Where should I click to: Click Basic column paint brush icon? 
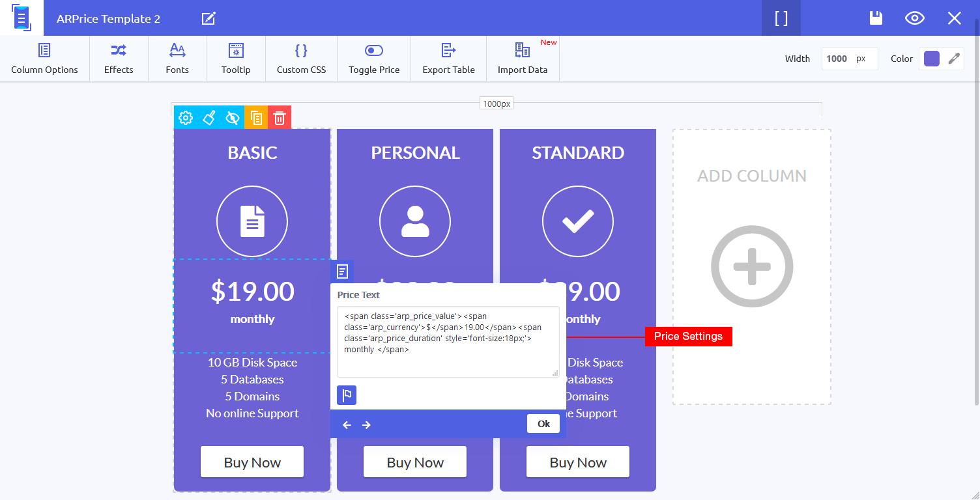(209, 117)
